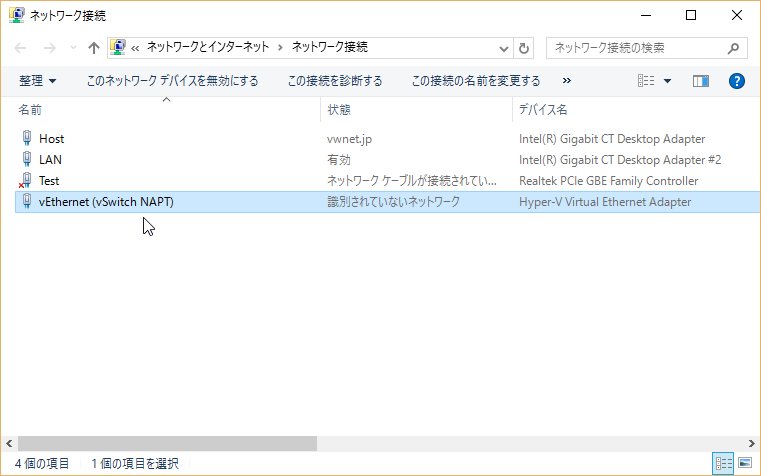Refresh the network connections list
Viewport: 761px width, 476px height.
coord(524,48)
